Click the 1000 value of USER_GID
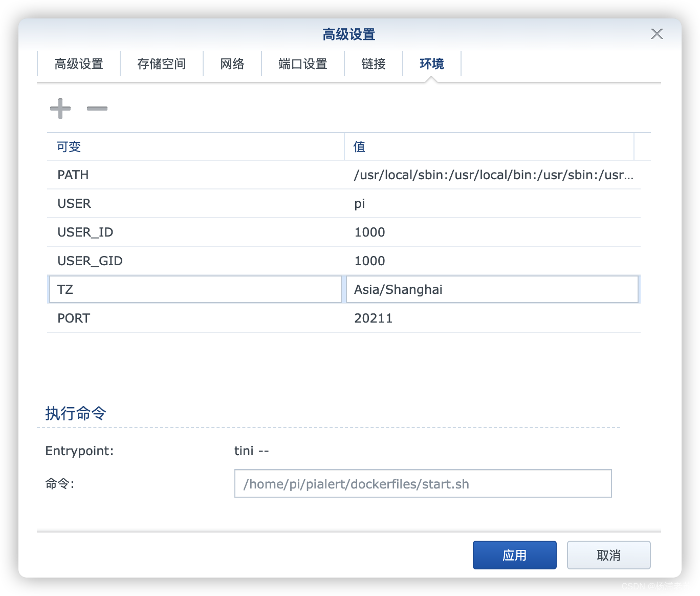Viewport: 700px width, 596px height. pyautogui.click(x=369, y=261)
